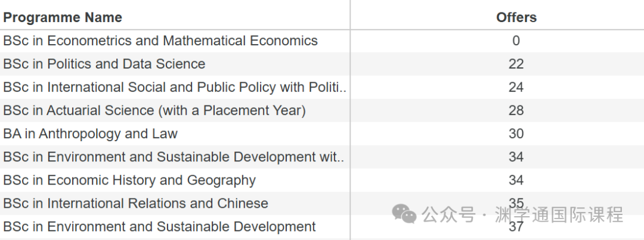Sort by Programme Name column header
The height and width of the screenshot is (240, 644).
pos(63,17)
